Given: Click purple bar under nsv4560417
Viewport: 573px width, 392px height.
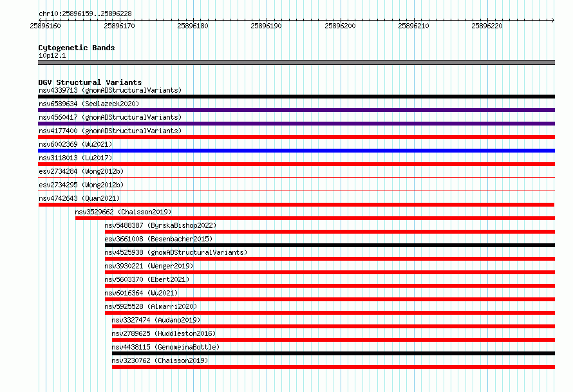Looking at the screenshot, I should 296,124.
